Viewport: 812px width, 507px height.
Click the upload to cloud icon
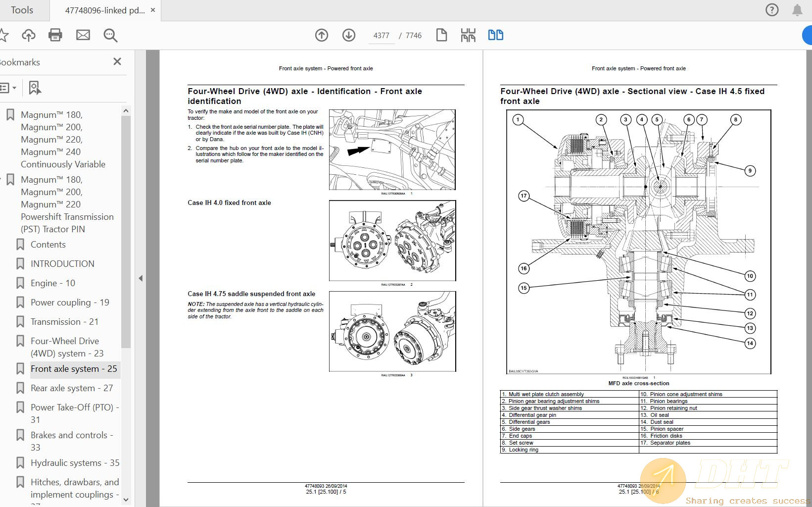coord(29,35)
